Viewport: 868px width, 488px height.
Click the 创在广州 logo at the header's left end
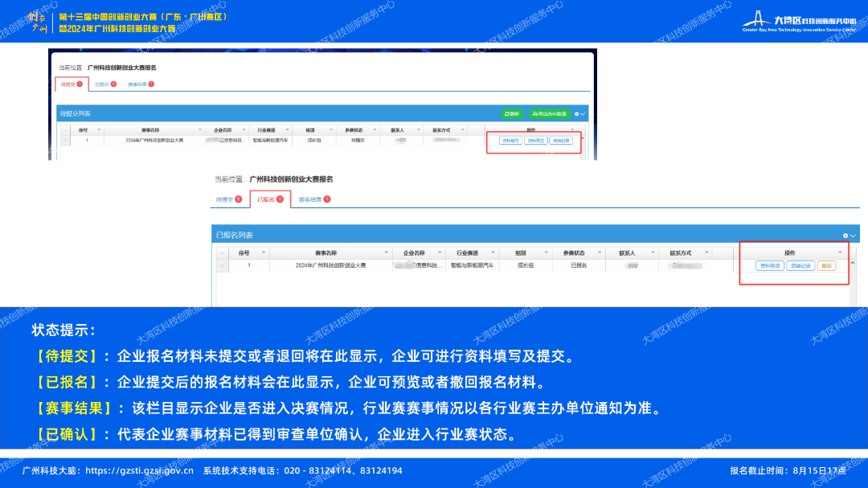click(x=39, y=23)
